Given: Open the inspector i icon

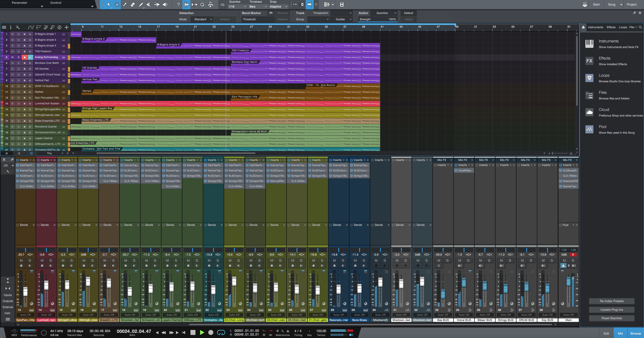Looking at the screenshot, I should pos(10,27).
